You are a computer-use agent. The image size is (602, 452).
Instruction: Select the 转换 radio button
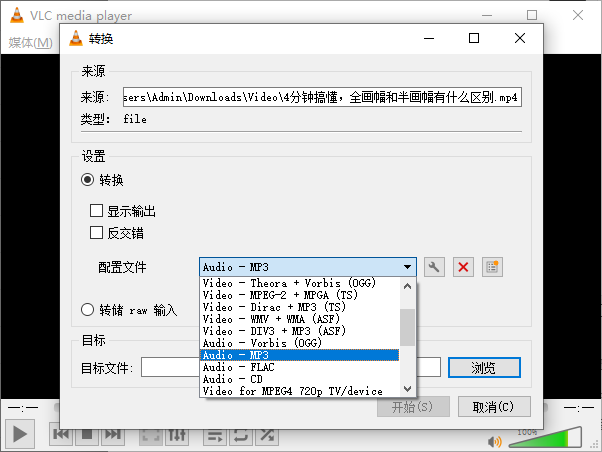pyautogui.click(x=88, y=180)
